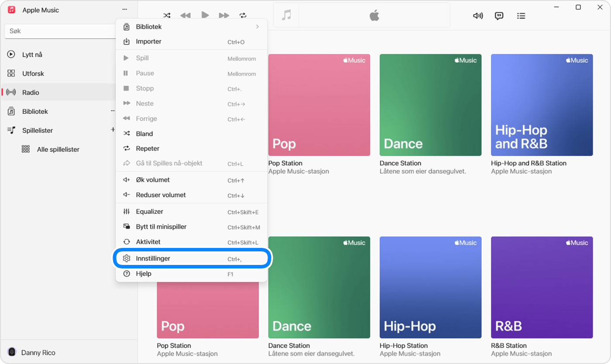The height and width of the screenshot is (364, 611).
Task: Open the Hip-Hop and R&B station artwork
Action: pyautogui.click(x=542, y=105)
